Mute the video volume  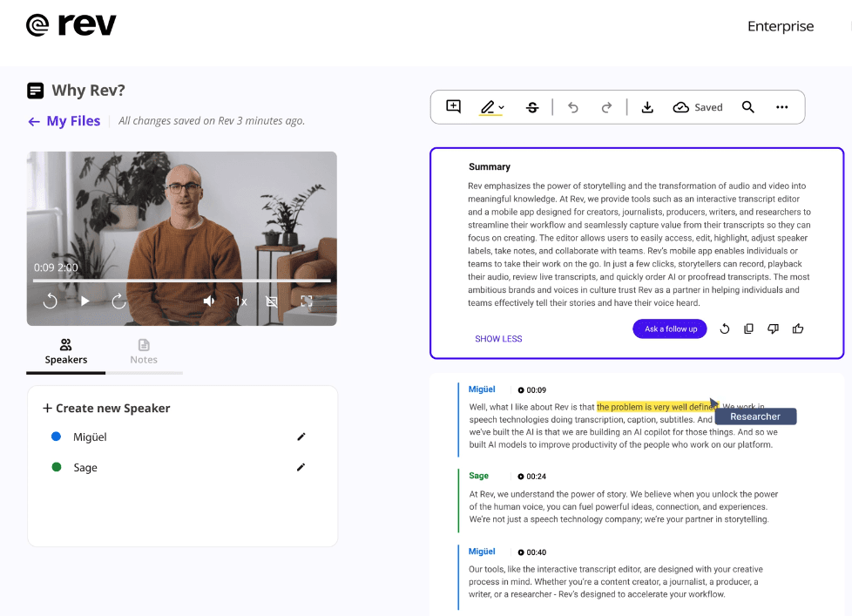point(209,301)
